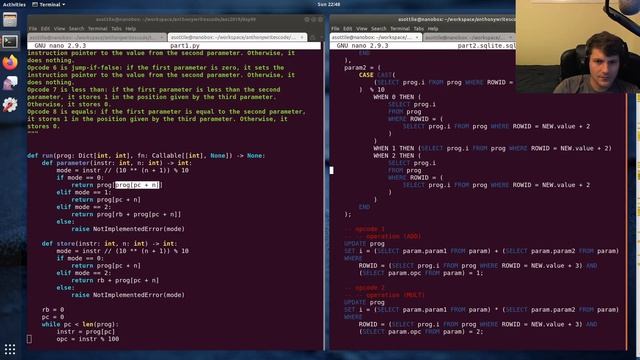Viewport: 640px width, 360px height.
Task: Click the 'def run(prog: Dict[int, int]' line
Action: tap(146, 156)
